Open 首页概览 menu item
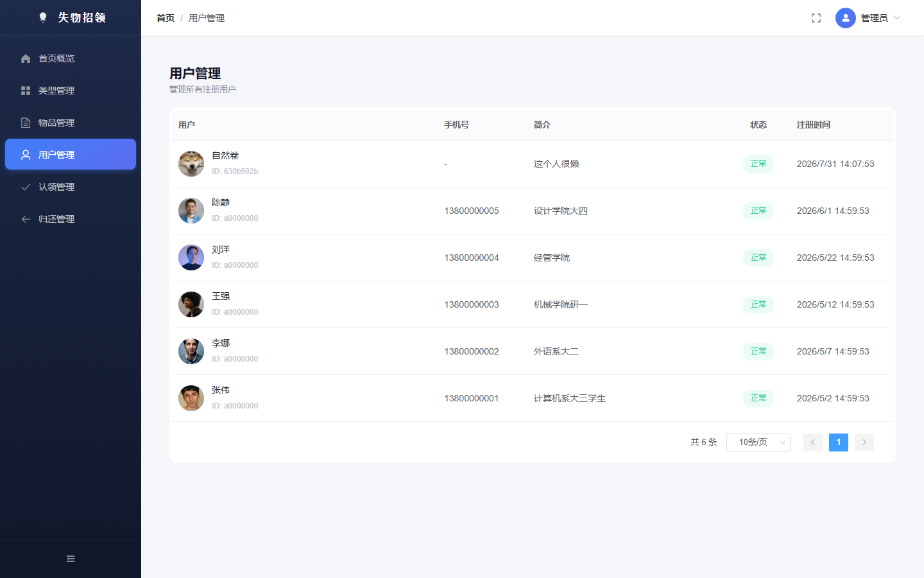 (71, 58)
